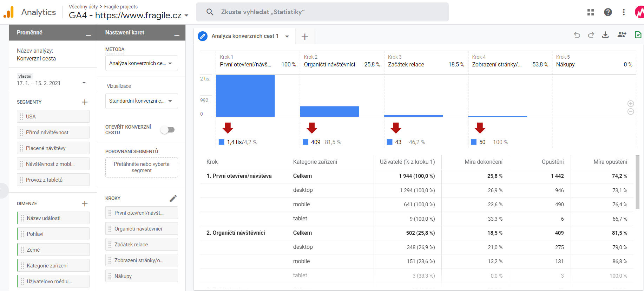Image resolution: width=644 pixels, height=291 pixels.
Task: Open the Vizualizace dropdown
Action: click(x=142, y=101)
